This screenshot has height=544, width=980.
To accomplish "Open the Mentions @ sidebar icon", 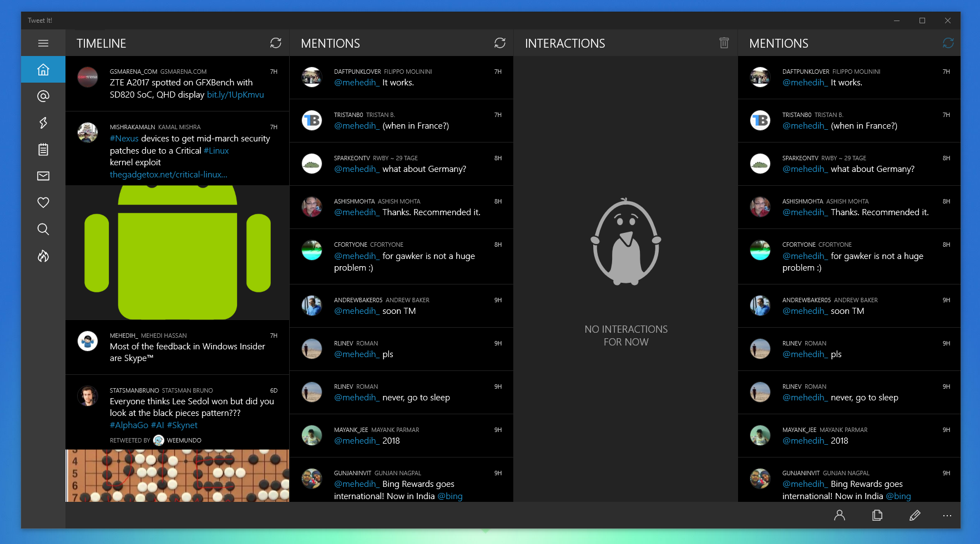I will (43, 96).
